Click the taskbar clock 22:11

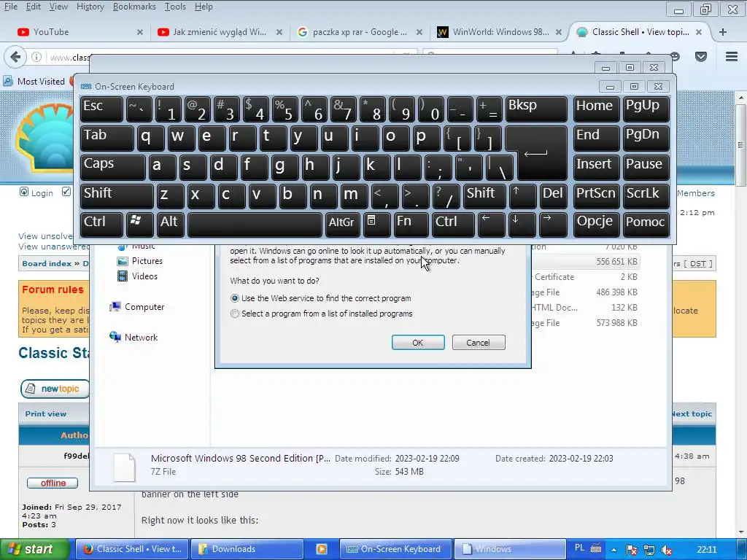[x=706, y=550]
